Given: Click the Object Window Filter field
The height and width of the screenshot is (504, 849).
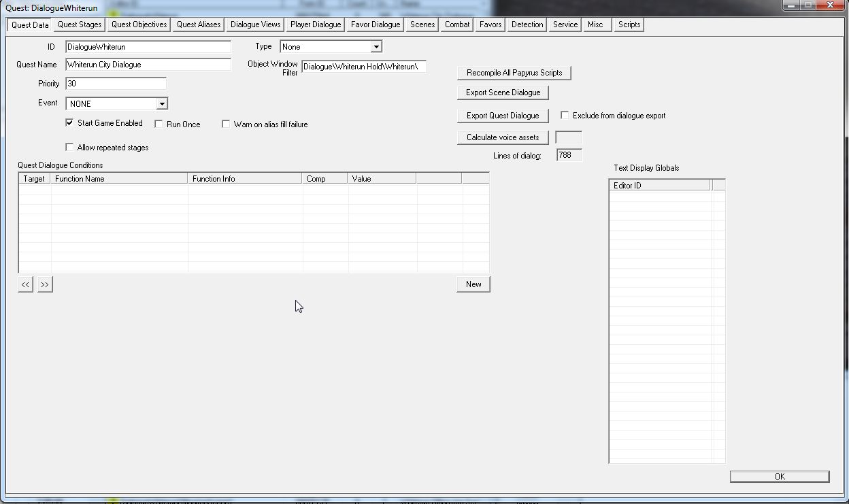Looking at the screenshot, I should 364,67.
